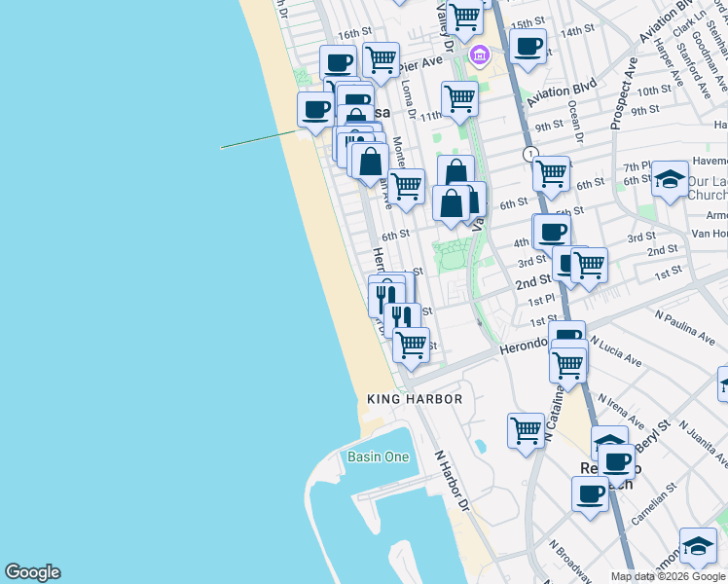The image size is (728, 584).
Task: Click the 16th St label
Action: [354, 33]
